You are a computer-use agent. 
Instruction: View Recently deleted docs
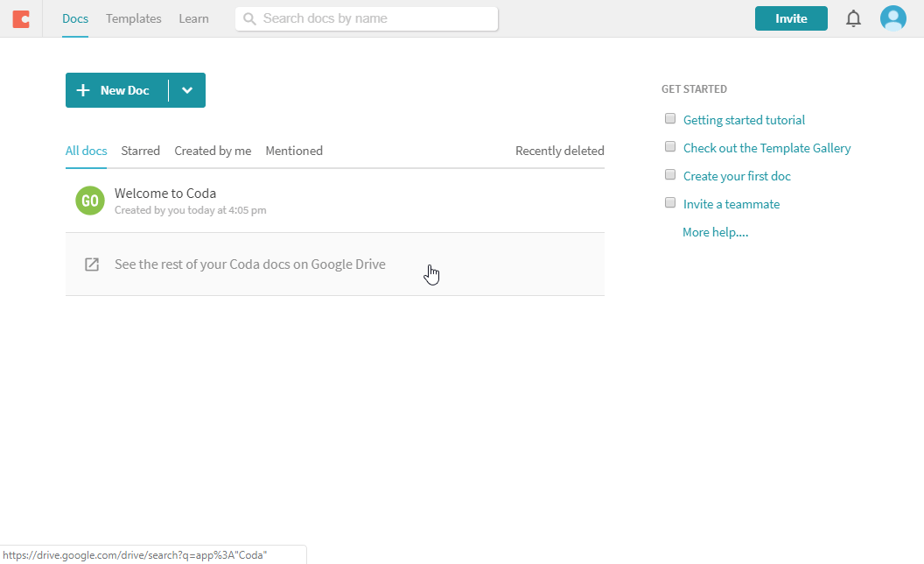[x=560, y=151]
